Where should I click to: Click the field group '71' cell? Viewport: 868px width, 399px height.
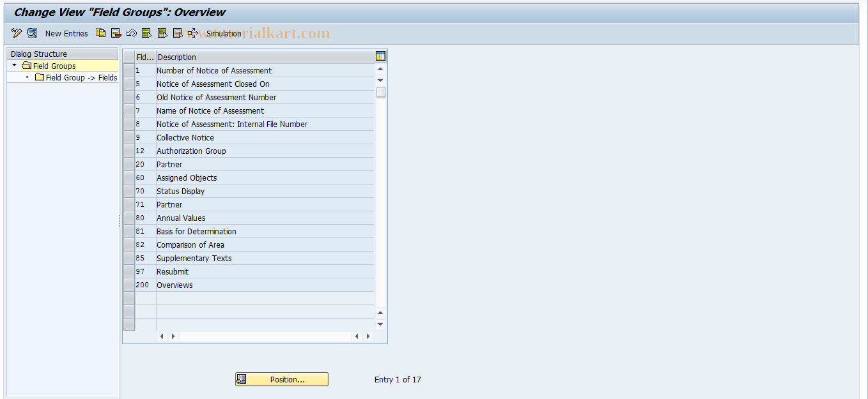[145, 204]
